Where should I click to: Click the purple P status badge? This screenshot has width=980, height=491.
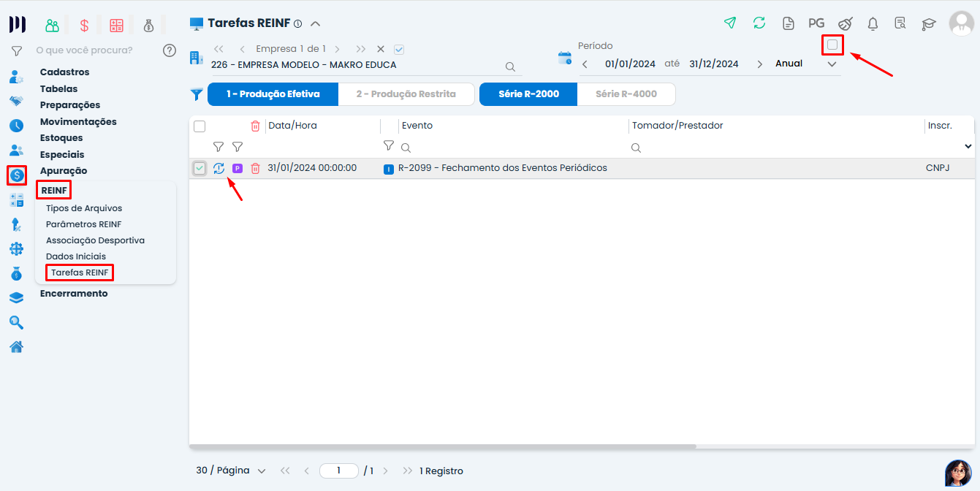click(238, 169)
